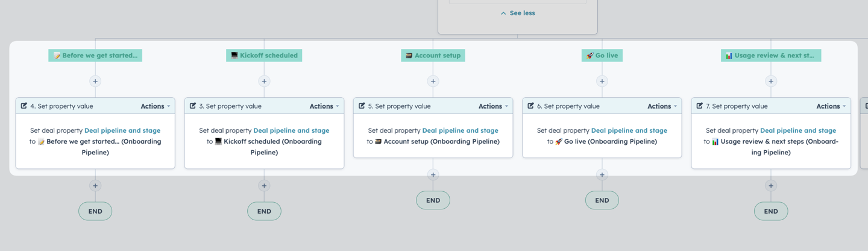Click edit icon on step 4 card

click(24, 106)
